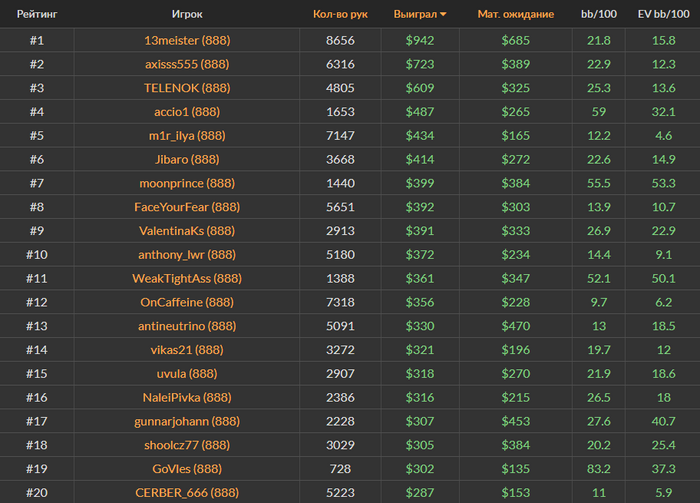Screen dimensions: 700x503
Task: Open accio1 (888) player link
Action: (186, 112)
